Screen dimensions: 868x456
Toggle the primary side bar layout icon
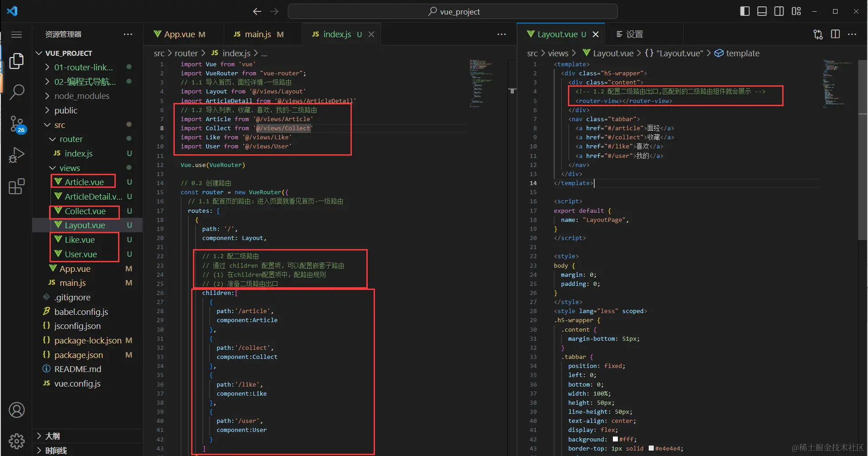[745, 11]
